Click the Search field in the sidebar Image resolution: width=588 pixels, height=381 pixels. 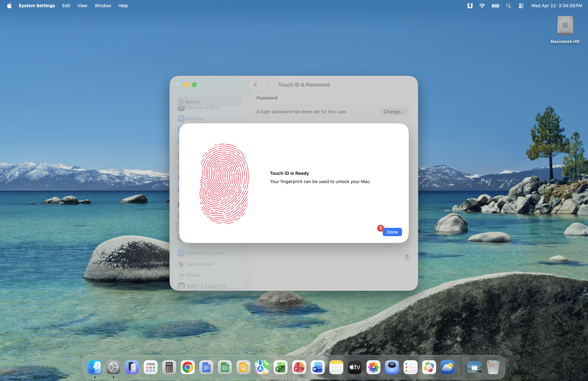pyautogui.click(x=210, y=101)
